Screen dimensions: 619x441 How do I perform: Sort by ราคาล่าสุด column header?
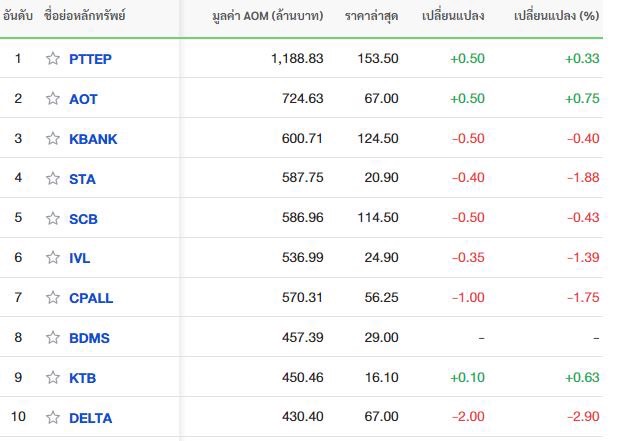371,16
